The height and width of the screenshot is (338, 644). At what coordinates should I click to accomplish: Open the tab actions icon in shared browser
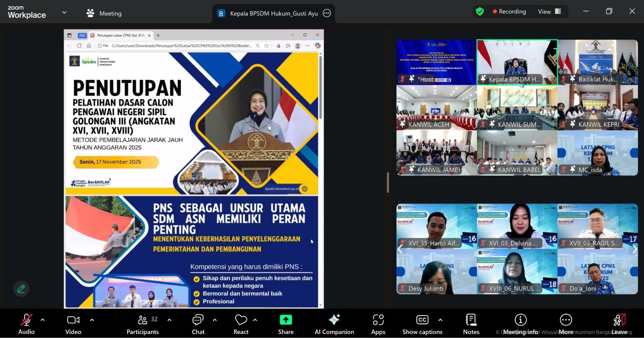point(69,35)
